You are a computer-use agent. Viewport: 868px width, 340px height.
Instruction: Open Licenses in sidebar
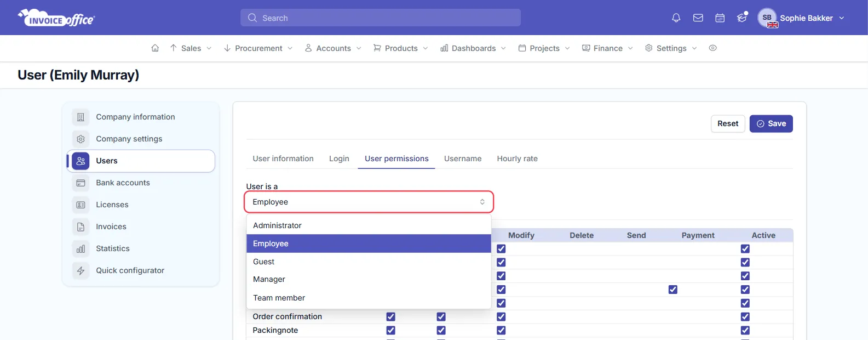point(141,205)
